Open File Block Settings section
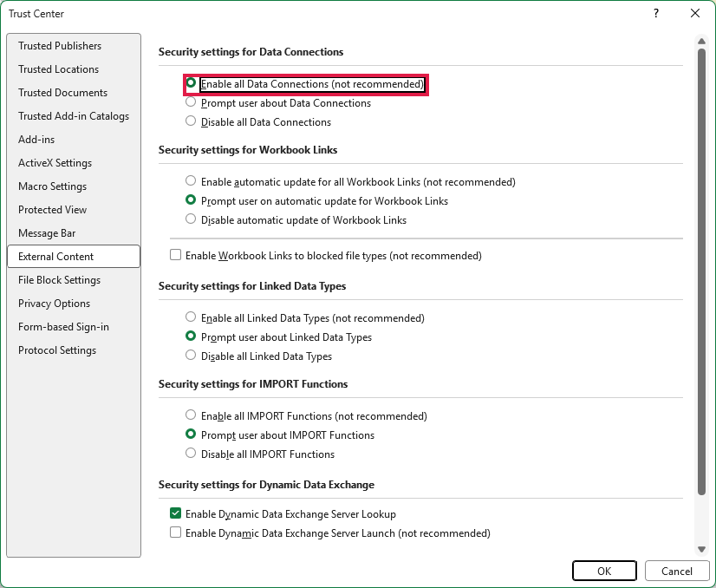 tap(74, 279)
